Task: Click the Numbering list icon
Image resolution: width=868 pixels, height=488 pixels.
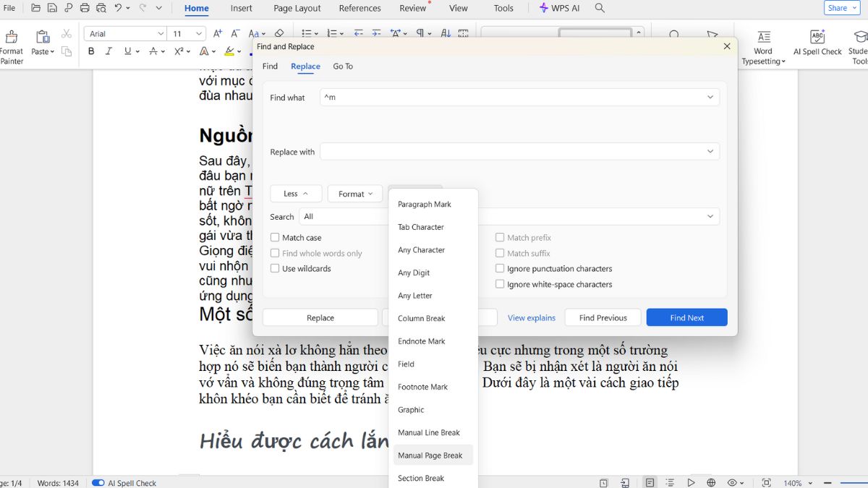Action: coord(332,33)
